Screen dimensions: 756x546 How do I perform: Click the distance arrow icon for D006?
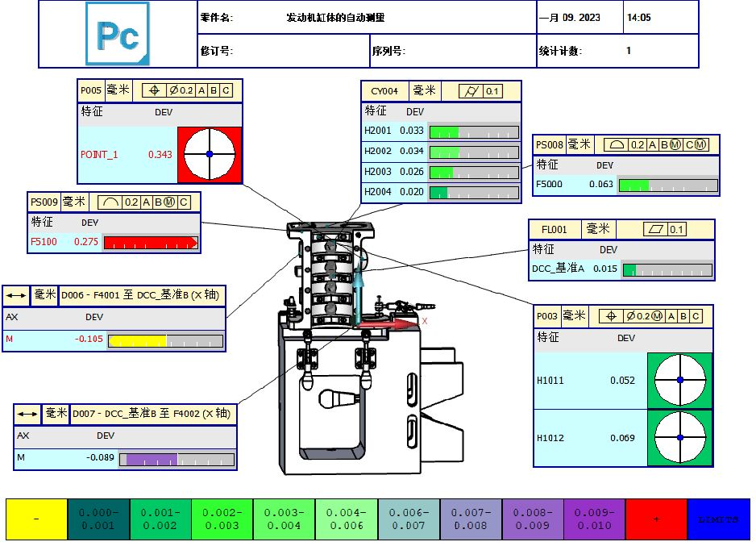point(16,296)
